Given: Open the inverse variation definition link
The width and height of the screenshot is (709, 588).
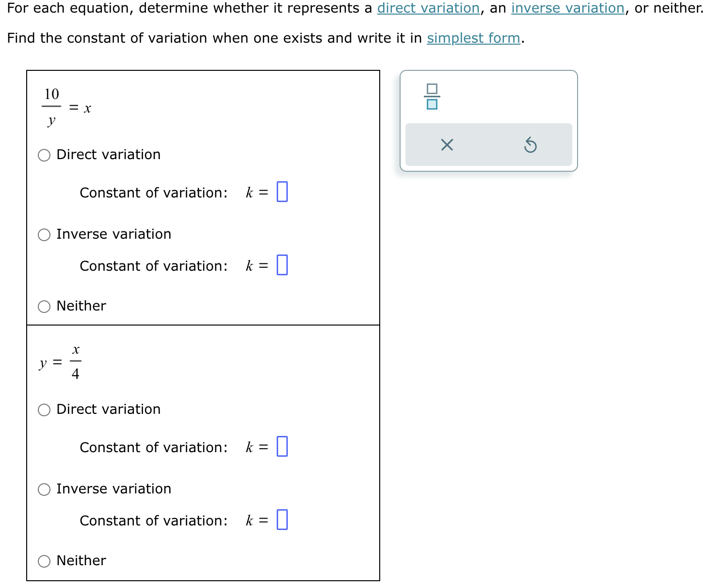Looking at the screenshot, I should click(567, 8).
